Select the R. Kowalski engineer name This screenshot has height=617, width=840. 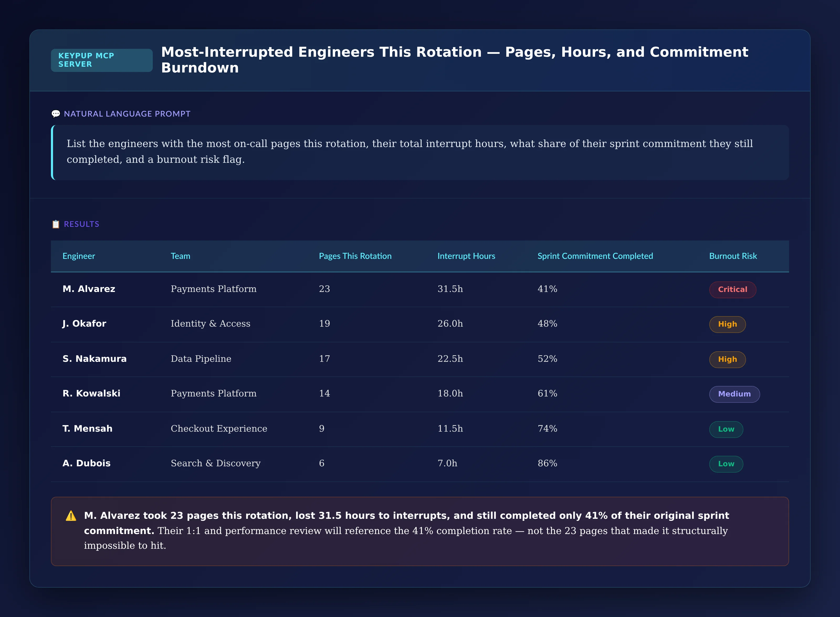[91, 394]
